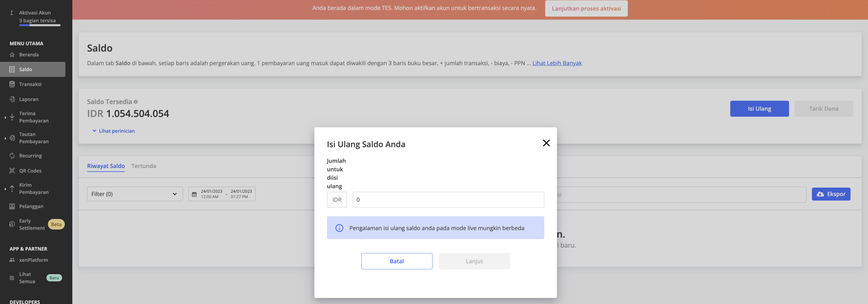Click the Aktivasi Akun progress bar
The image size is (868, 304).
coord(40,25)
